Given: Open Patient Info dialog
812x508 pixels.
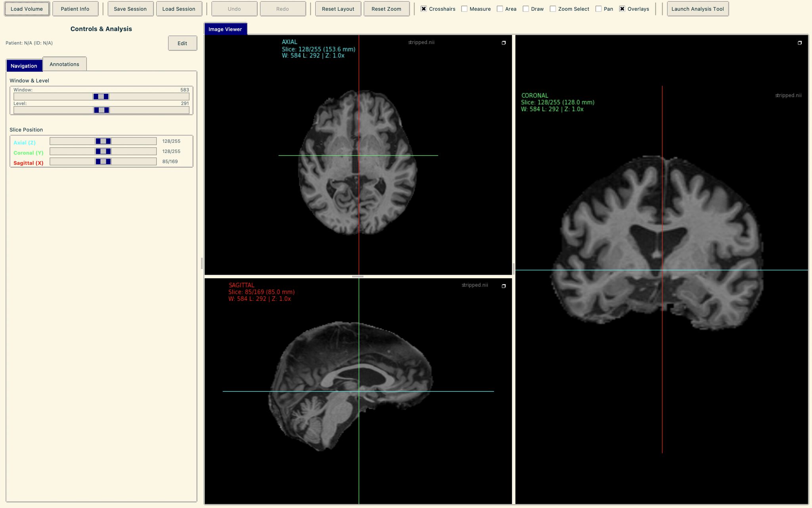Looking at the screenshot, I should coord(75,9).
